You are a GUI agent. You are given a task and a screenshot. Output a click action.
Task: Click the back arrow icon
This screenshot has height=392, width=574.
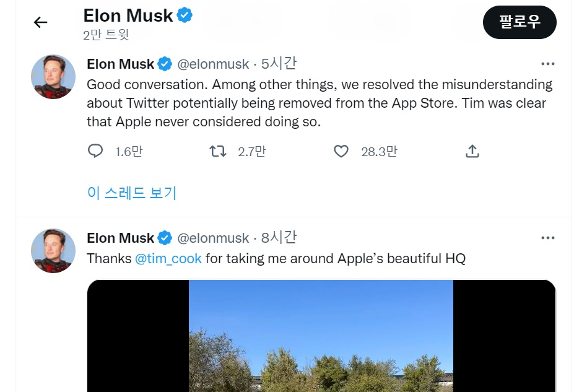(x=40, y=23)
